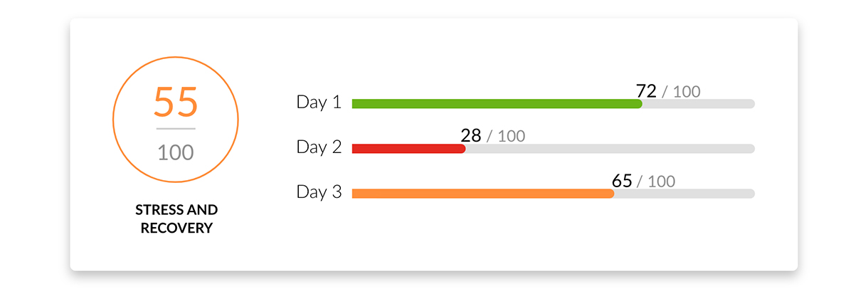Screen dimensions: 868x289
Task: Click the "/ 100" text beside 72
Action: click(x=682, y=92)
